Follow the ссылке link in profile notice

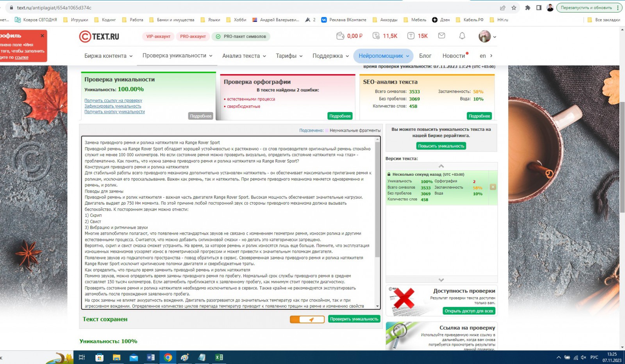click(x=21, y=57)
